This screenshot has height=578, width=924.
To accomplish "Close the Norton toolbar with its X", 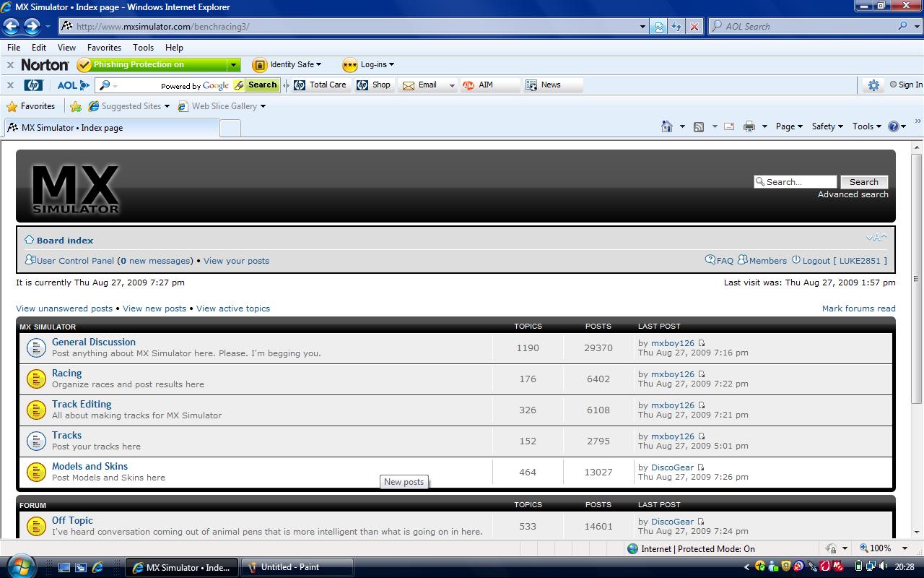I will 10,65.
